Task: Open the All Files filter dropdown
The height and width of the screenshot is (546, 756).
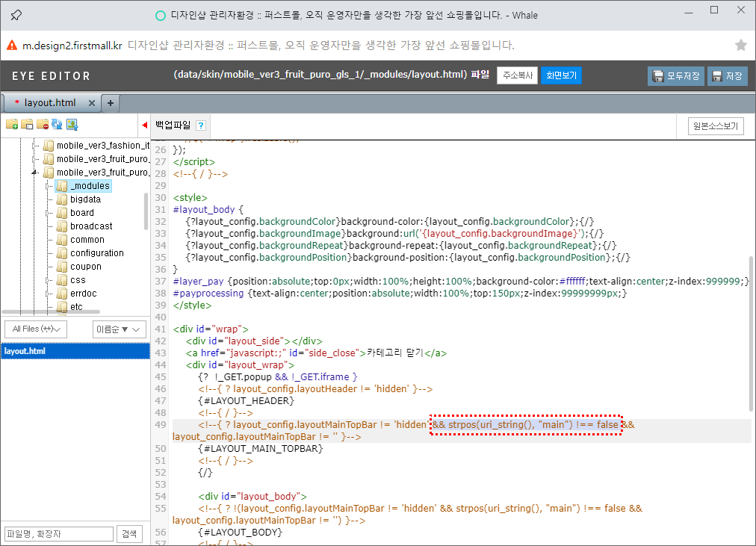Action: pyautogui.click(x=36, y=329)
